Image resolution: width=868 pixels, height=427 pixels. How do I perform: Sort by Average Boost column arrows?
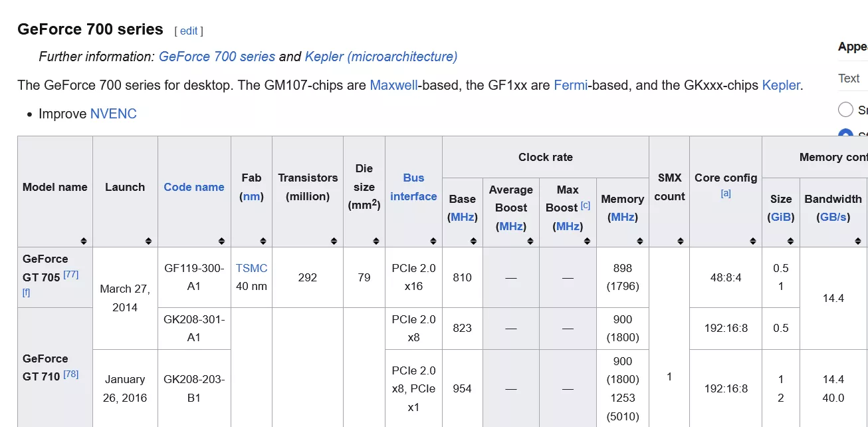[x=530, y=241]
